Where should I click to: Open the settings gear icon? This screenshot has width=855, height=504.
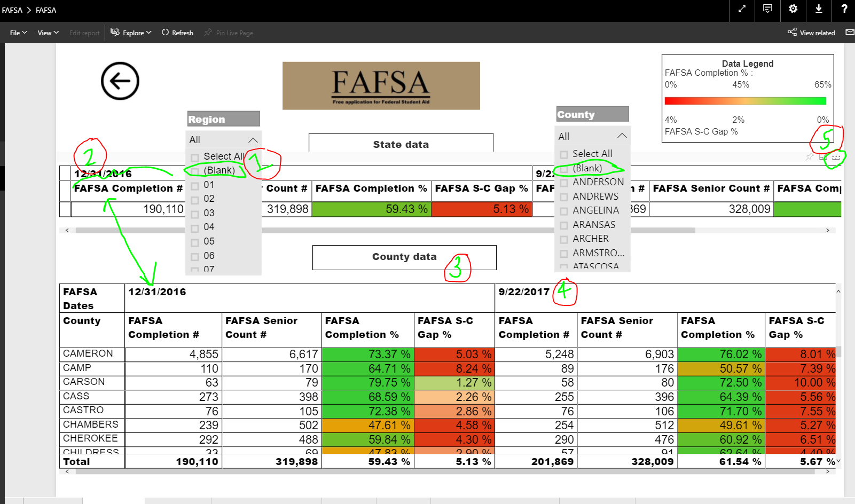793,9
